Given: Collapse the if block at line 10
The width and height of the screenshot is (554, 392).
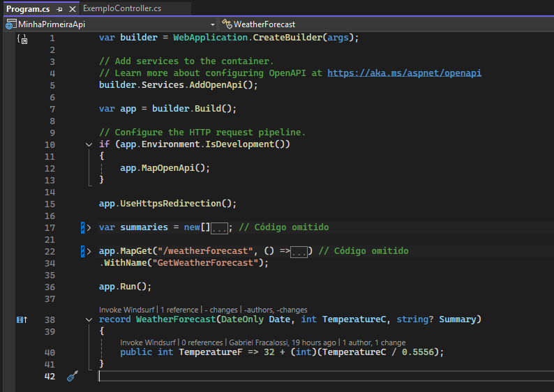Looking at the screenshot, I should [89, 144].
